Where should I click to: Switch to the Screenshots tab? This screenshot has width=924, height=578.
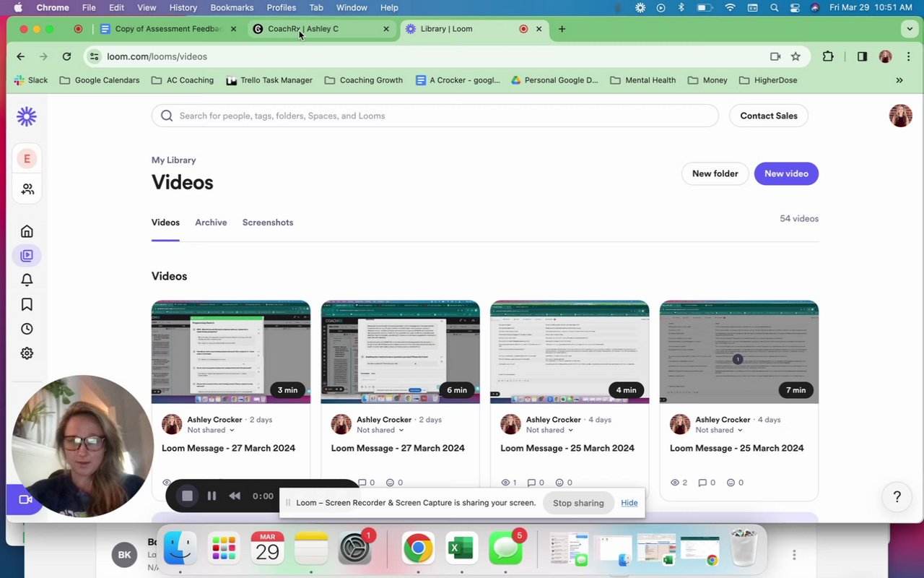pos(268,223)
